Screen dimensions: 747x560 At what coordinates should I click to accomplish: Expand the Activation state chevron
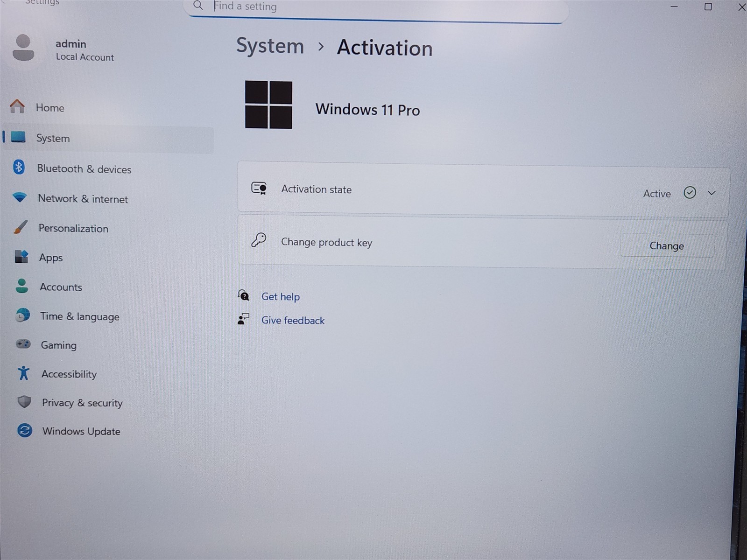(712, 193)
